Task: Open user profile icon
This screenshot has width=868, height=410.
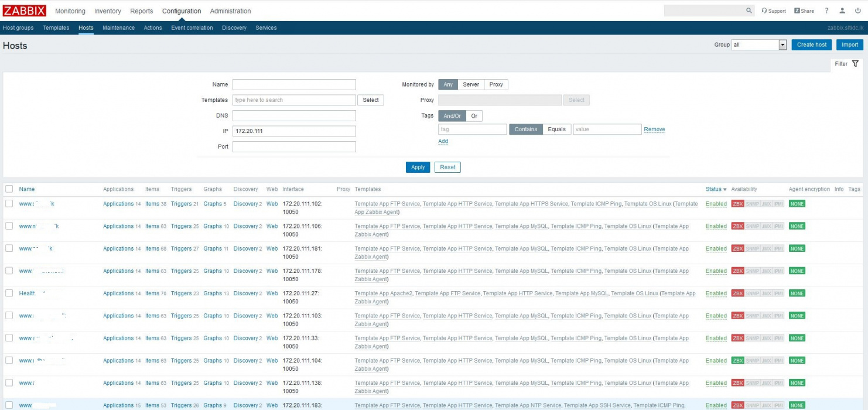Action: 842,11
